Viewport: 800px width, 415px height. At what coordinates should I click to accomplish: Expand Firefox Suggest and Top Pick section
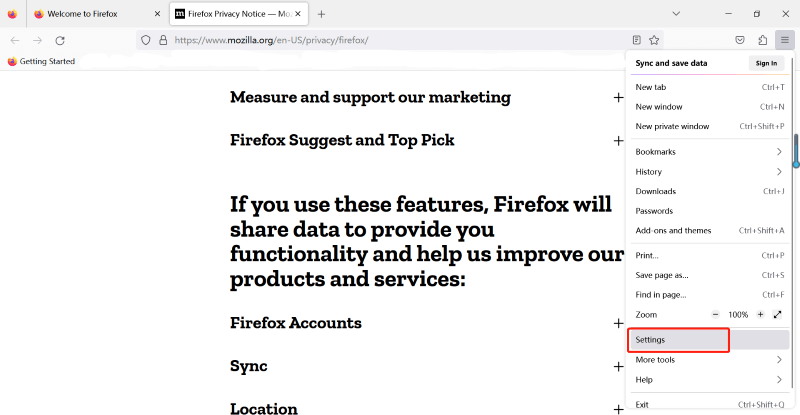(x=618, y=140)
